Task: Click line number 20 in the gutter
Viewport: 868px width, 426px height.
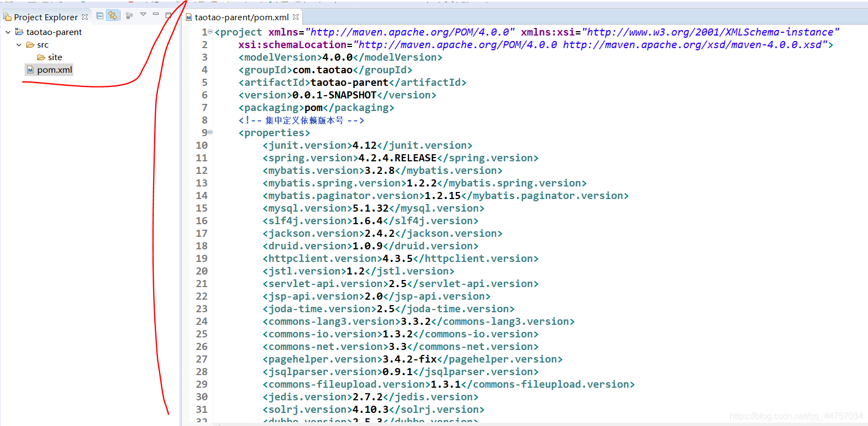Action: pyautogui.click(x=202, y=271)
